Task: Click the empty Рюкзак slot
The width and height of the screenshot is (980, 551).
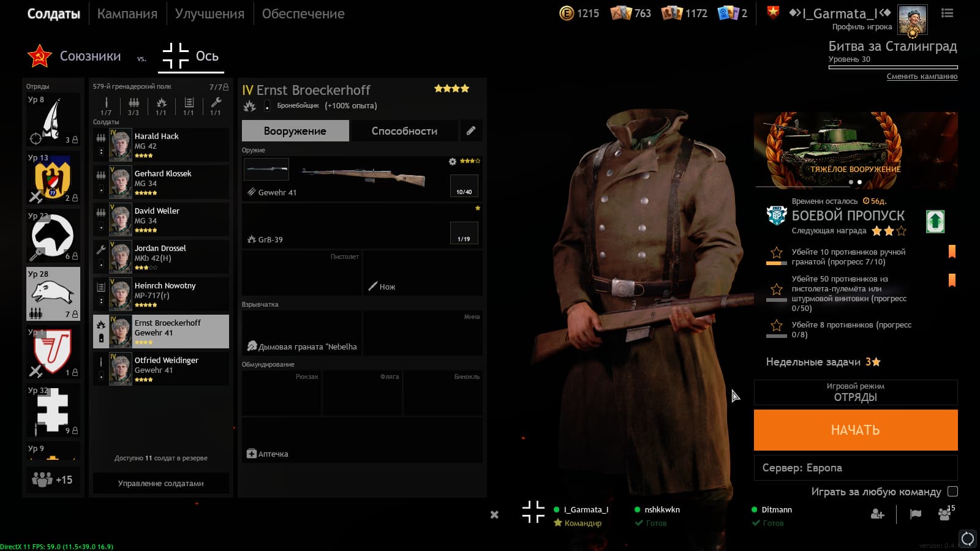Action: (281, 392)
